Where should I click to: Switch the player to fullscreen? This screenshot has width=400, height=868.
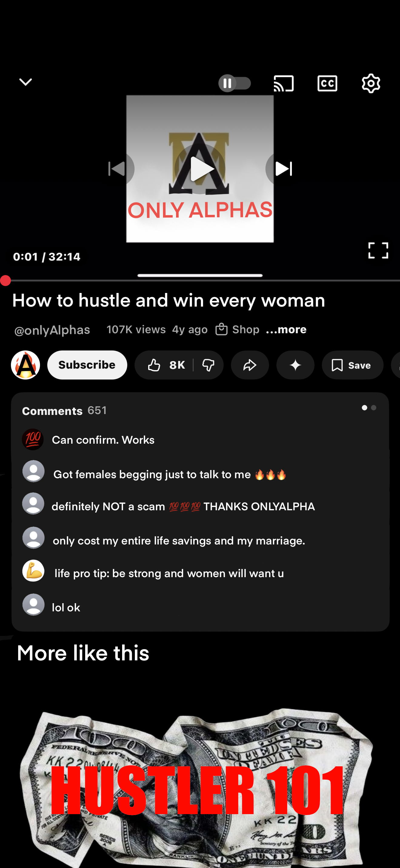pyautogui.click(x=378, y=250)
